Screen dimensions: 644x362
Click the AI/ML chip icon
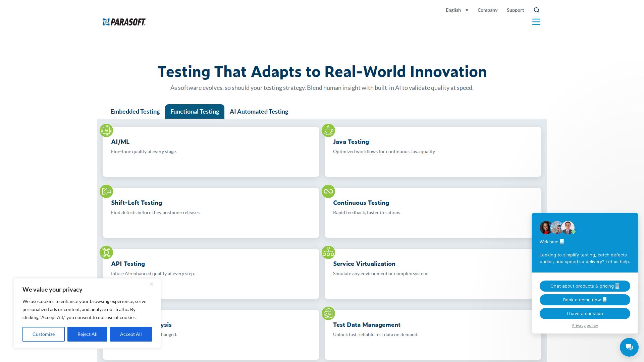point(106,130)
